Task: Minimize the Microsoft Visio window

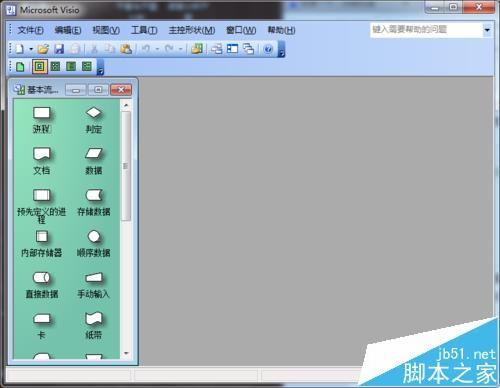Action: click(435, 7)
